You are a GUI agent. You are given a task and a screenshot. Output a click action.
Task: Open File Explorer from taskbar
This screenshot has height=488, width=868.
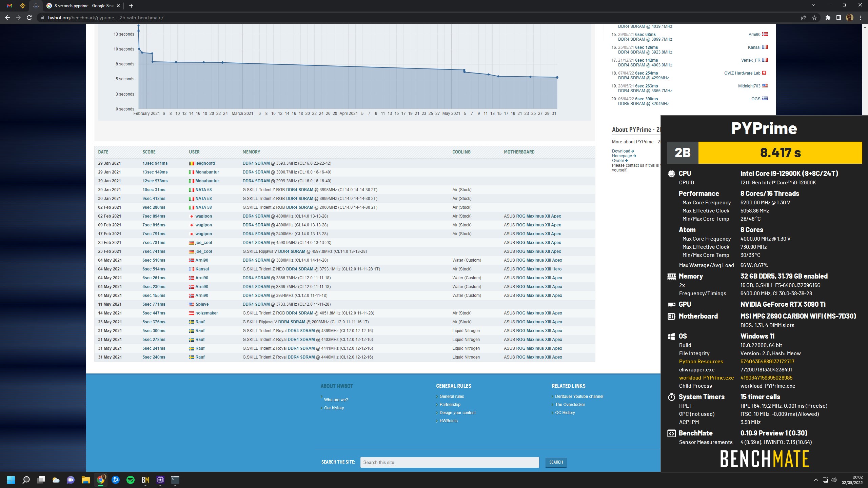click(x=85, y=480)
